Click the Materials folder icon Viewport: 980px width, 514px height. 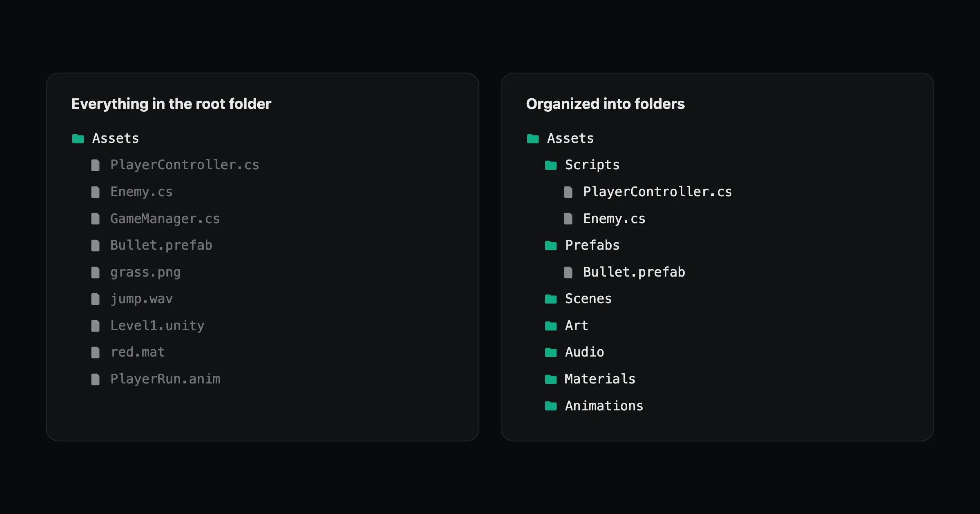pos(551,379)
